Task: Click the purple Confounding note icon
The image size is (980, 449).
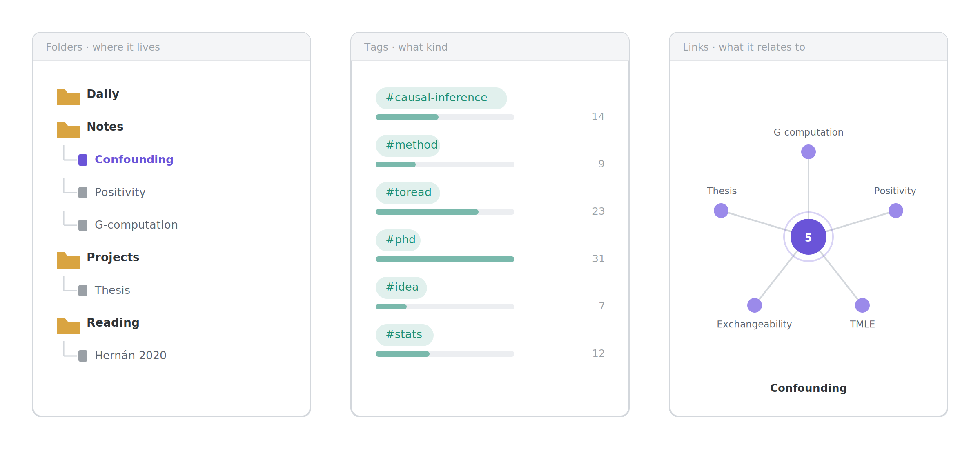Action: pos(83,160)
